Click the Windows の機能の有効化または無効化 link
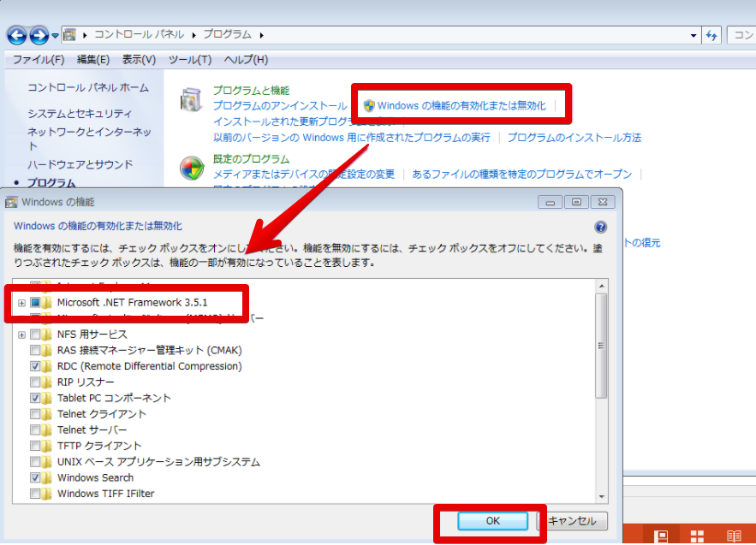Viewport: 756px width, 545px height. [461, 105]
